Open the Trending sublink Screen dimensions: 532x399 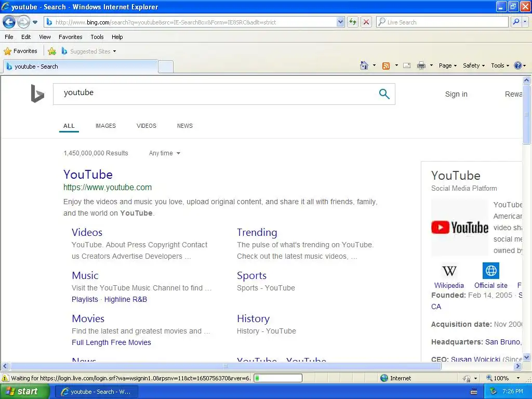click(257, 232)
